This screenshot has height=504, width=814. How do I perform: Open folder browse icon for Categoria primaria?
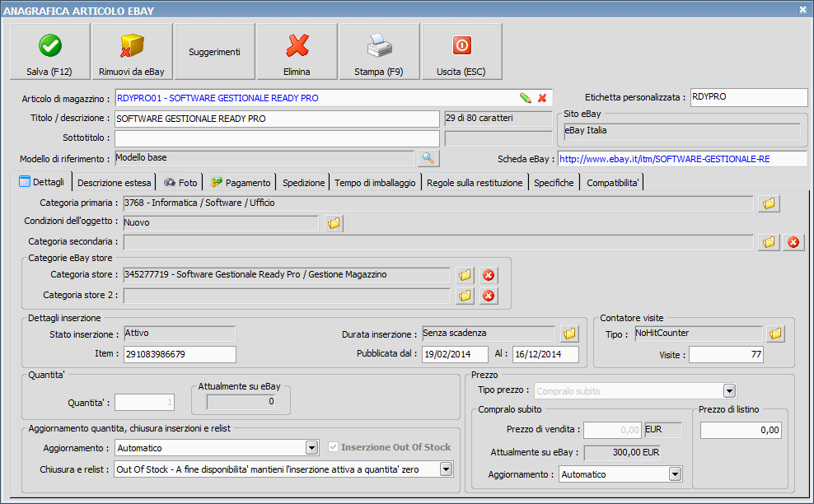tap(769, 203)
